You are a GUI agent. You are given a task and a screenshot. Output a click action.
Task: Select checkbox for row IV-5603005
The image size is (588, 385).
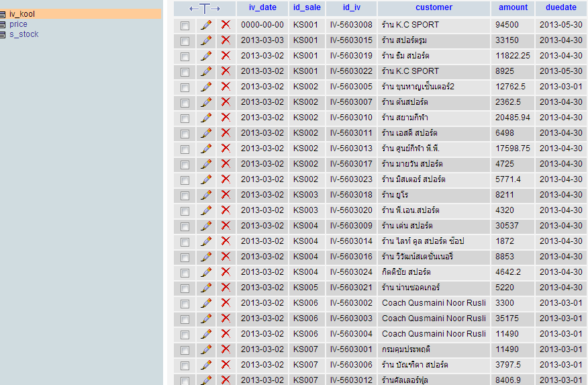(185, 87)
